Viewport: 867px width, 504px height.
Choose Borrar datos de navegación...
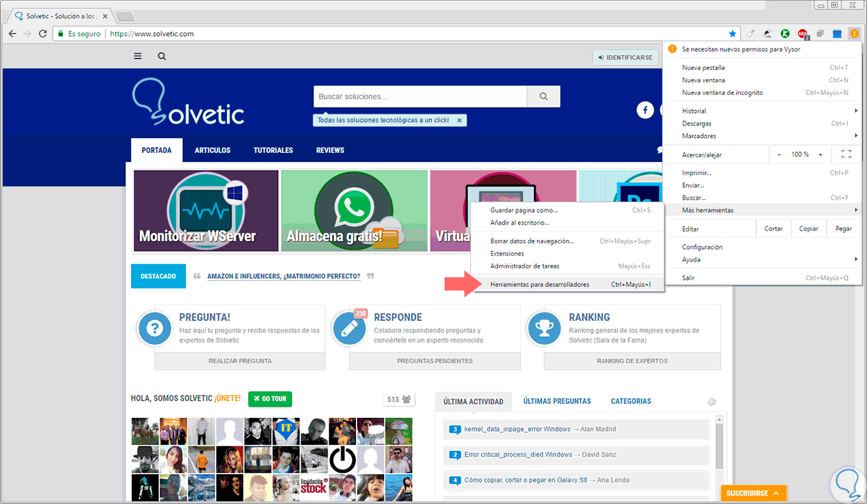[x=567, y=241]
